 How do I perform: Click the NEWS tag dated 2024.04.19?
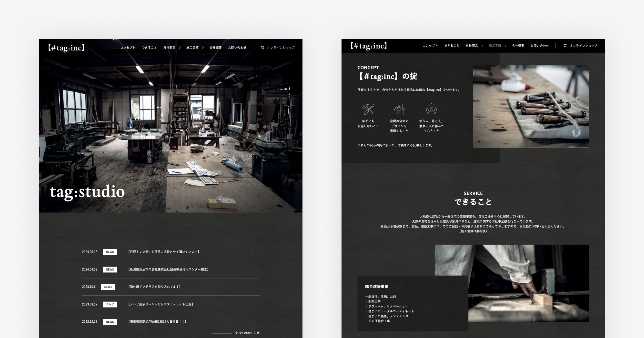[x=110, y=269]
